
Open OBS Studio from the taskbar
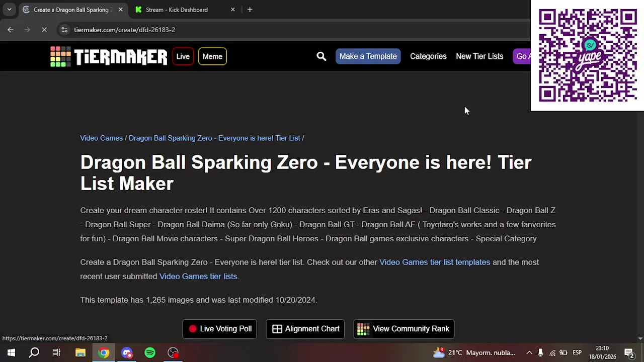coord(173,352)
